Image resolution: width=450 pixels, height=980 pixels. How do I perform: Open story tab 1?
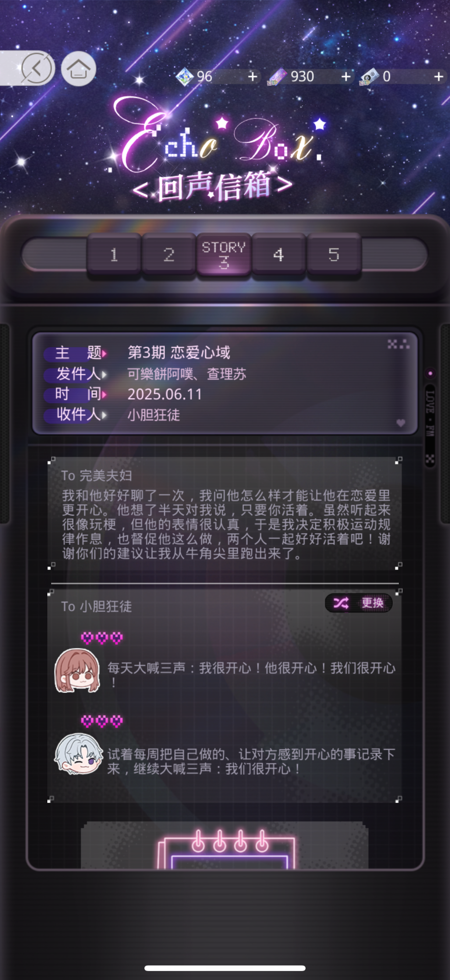[x=114, y=254]
